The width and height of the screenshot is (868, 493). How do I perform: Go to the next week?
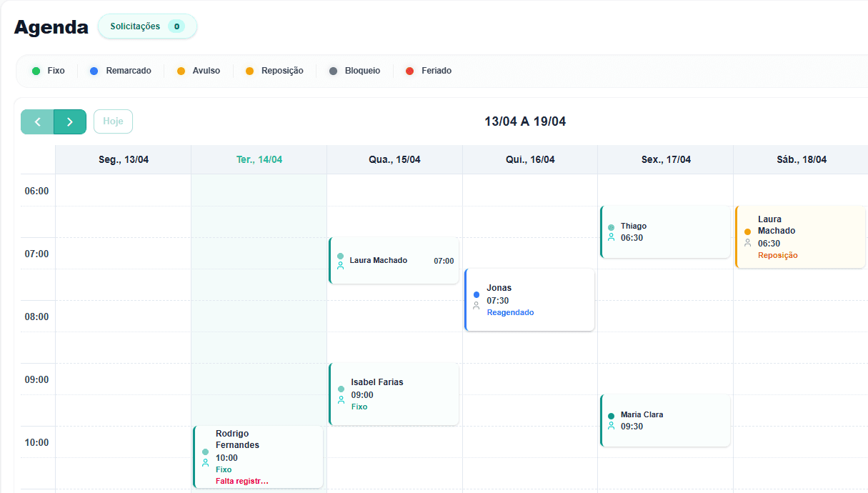coord(70,121)
